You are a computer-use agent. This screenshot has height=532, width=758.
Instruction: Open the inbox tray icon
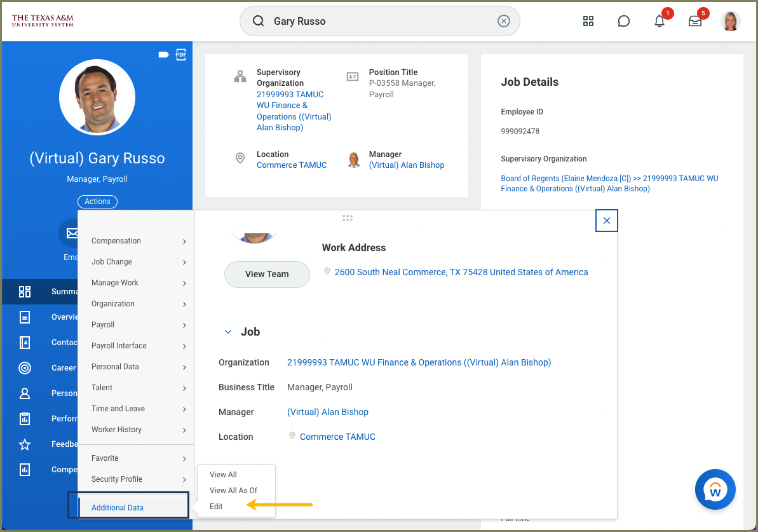pyautogui.click(x=694, y=21)
